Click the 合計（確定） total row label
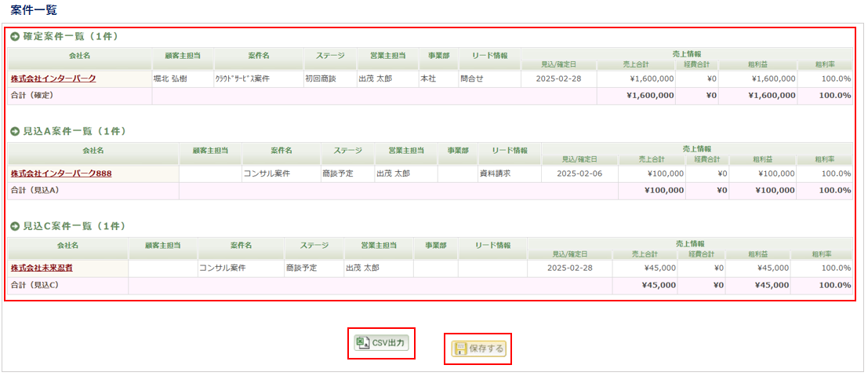868x376 pixels. (x=32, y=96)
